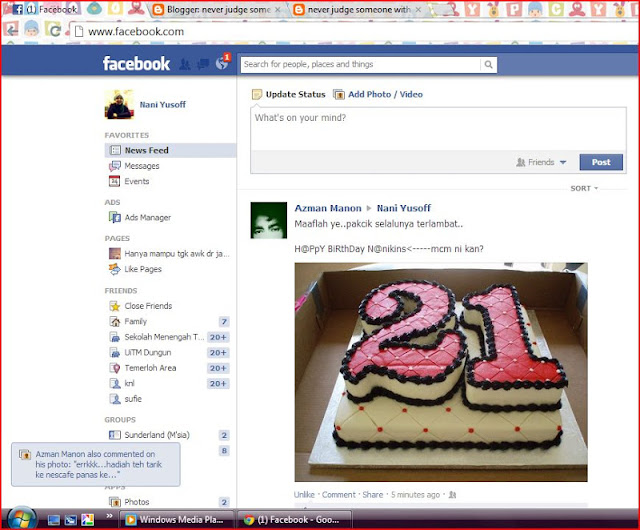
Task: Open Azman Manon's profile picture
Action: [269, 220]
